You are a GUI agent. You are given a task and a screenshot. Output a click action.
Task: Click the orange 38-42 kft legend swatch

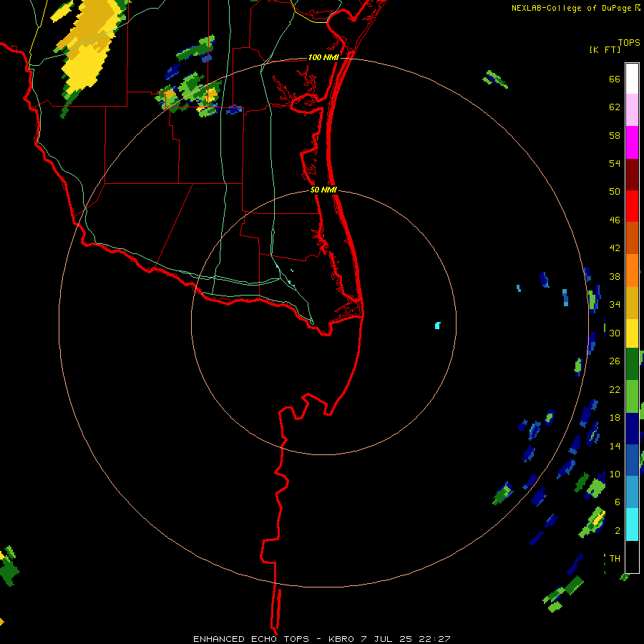click(x=632, y=270)
